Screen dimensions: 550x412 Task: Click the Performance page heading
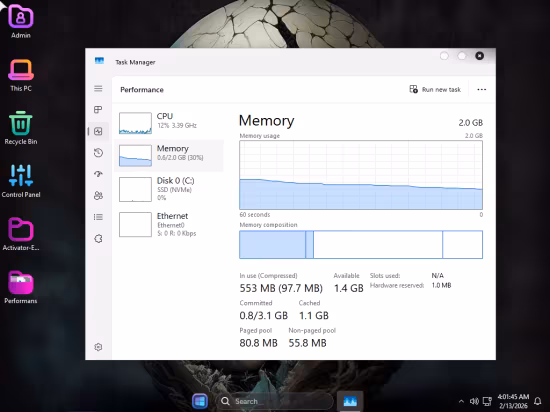(x=142, y=90)
